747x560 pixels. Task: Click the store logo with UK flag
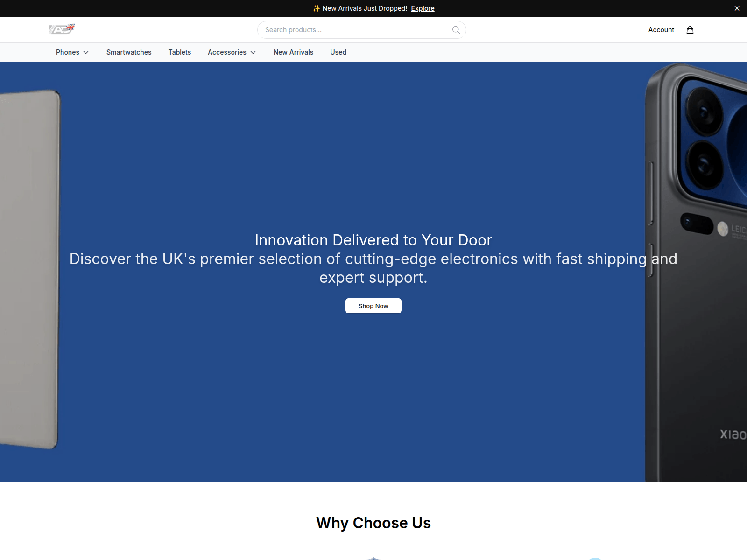click(x=62, y=29)
